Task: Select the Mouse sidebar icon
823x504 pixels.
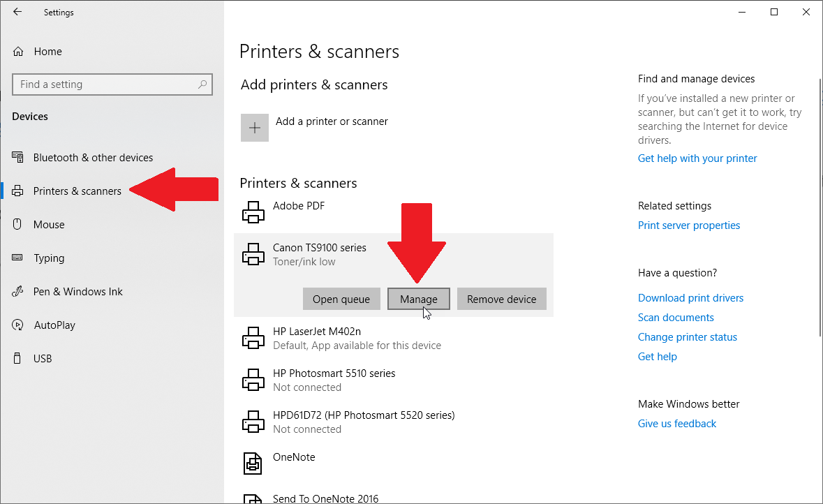Action: click(x=17, y=224)
